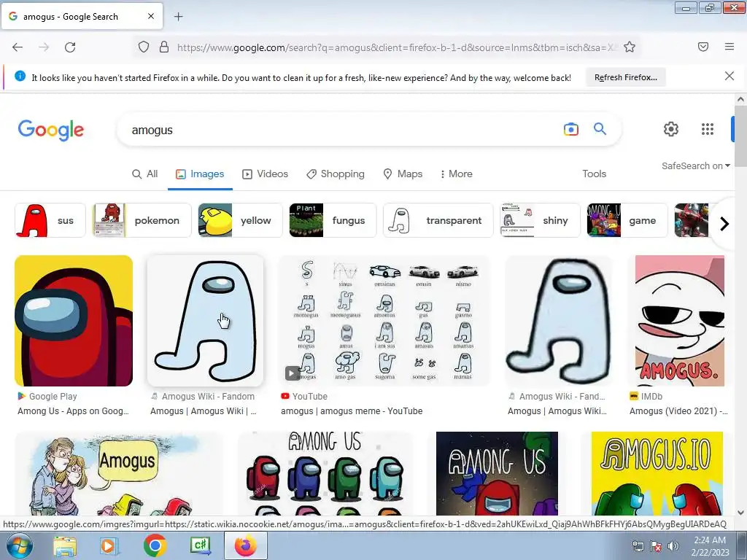
Task: Open Google quick settings gear
Action: tap(671, 129)
